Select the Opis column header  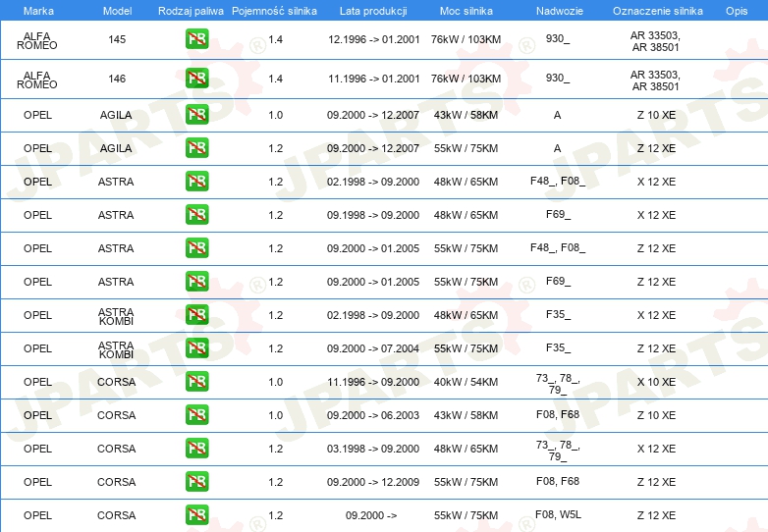tap(737, 11)
